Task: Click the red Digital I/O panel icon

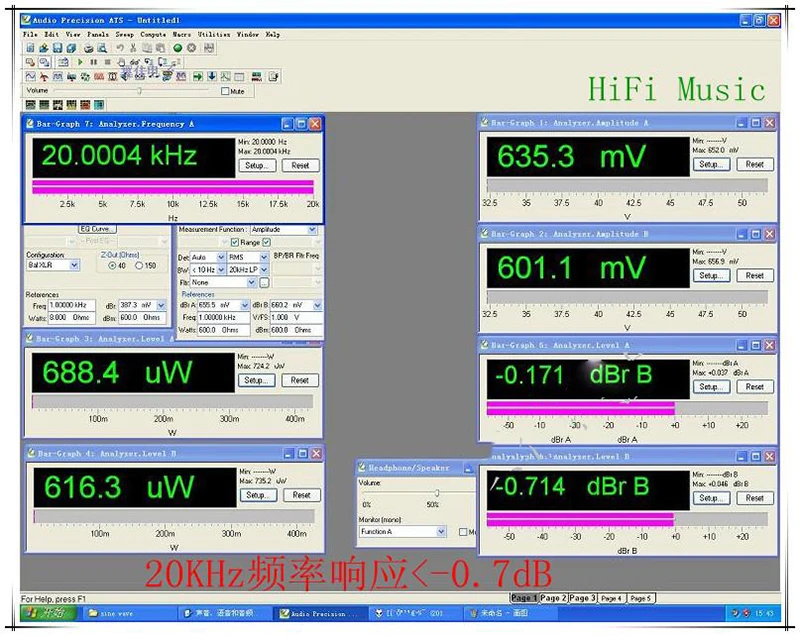Action: tap(99, 77)
